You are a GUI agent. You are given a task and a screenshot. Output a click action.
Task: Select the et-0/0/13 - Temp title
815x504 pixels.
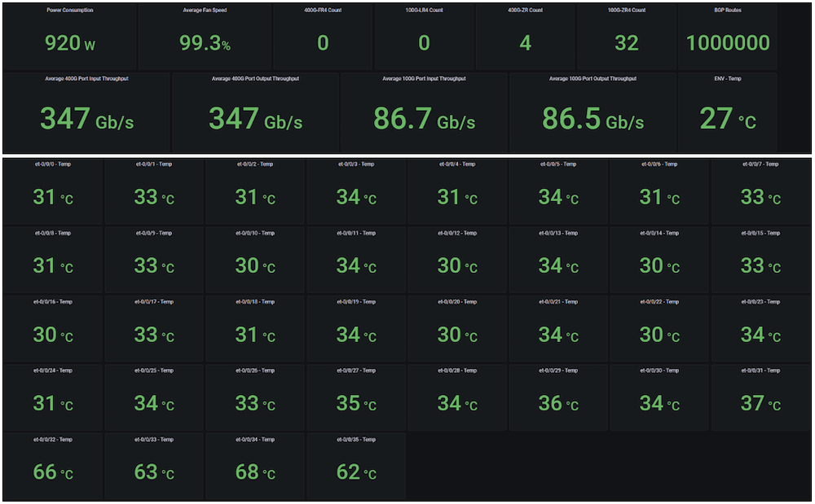point(558,233)
